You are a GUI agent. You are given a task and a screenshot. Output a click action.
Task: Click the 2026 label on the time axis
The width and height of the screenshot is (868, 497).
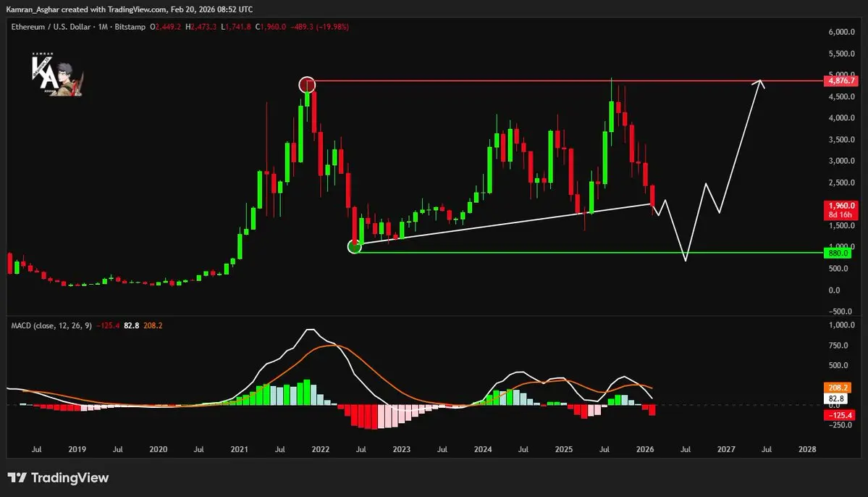(645, 449)
